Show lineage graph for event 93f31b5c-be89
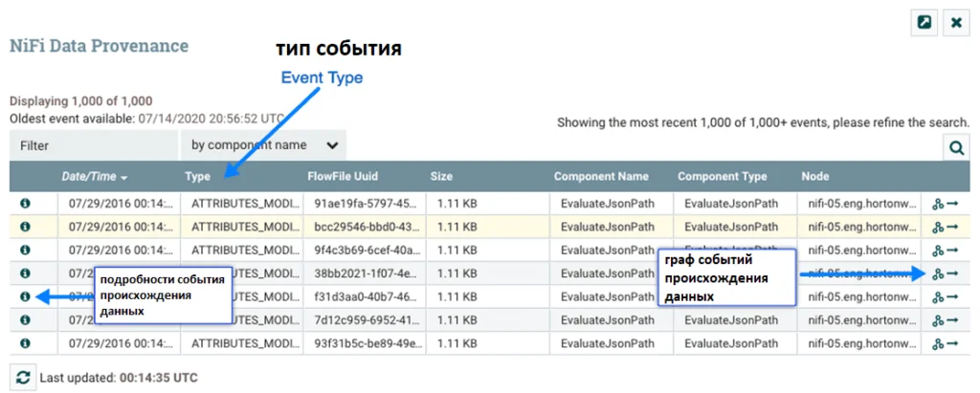The width and height of the screenshot is (980, 393). [938, 343]
